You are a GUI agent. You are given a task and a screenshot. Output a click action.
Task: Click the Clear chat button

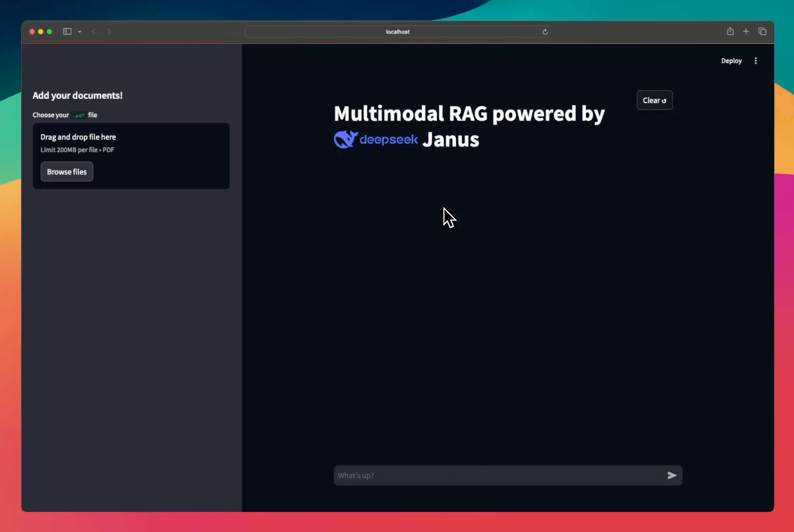(x=655, y=100)
